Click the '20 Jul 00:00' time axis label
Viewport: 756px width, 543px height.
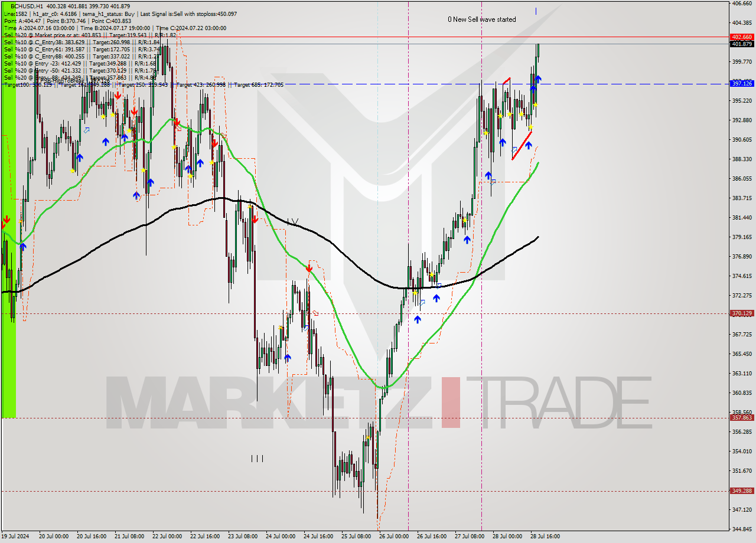point(53,537)
